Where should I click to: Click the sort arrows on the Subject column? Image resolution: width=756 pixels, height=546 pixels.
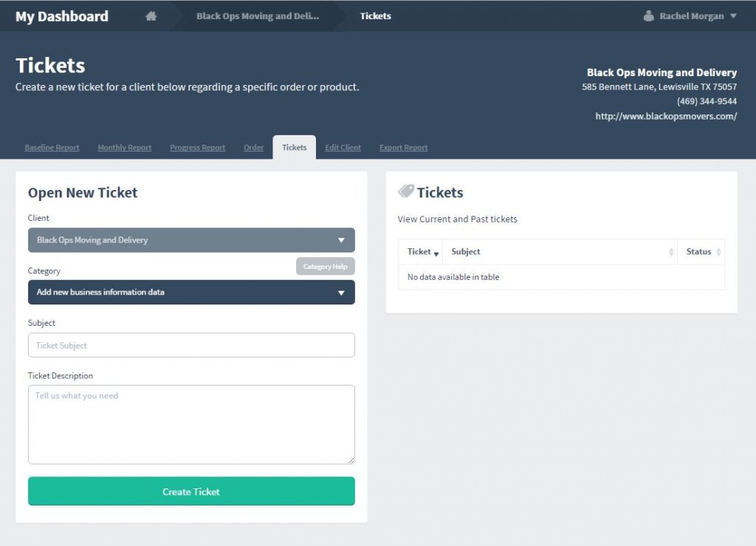(673, 251)
